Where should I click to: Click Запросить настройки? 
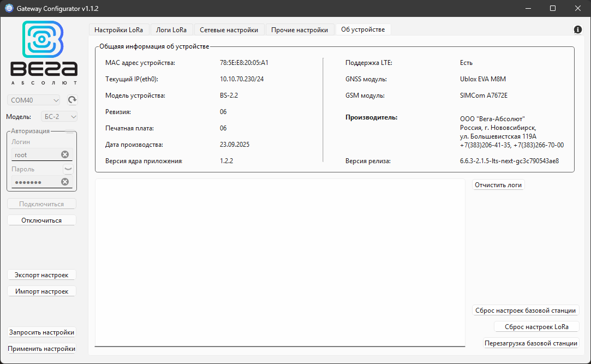click(x=41, y=332)
